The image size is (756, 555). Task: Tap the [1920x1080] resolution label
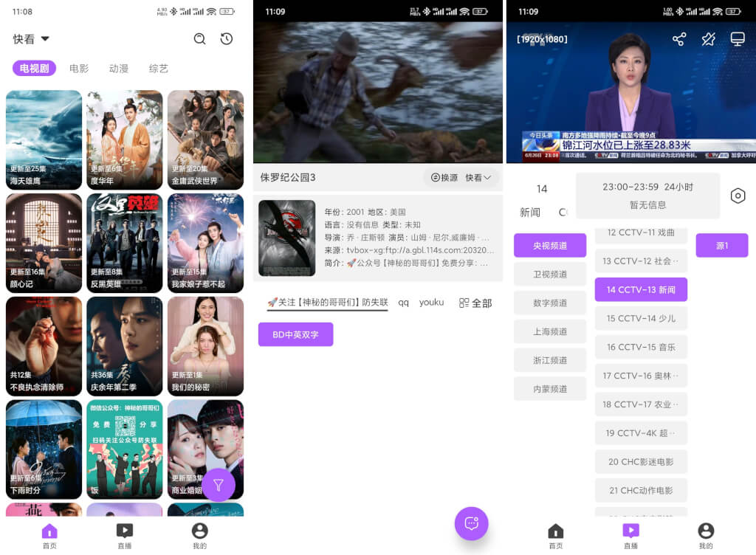[542, 39]
